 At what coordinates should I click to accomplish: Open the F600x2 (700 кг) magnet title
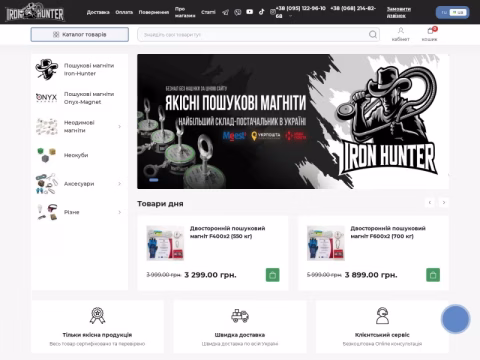pos(388,232)
